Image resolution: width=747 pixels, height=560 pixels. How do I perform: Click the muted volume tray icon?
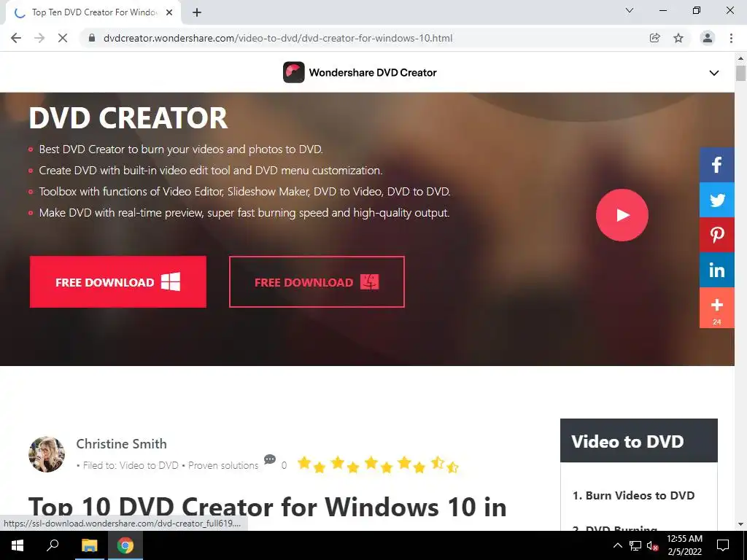click(x=652, y=545)
